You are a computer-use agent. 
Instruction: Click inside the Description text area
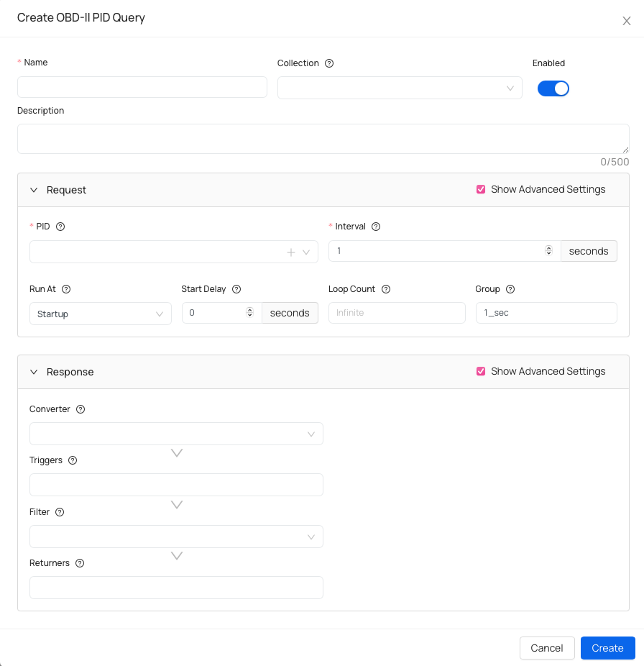pyautogui.click(x=323, y=137)
